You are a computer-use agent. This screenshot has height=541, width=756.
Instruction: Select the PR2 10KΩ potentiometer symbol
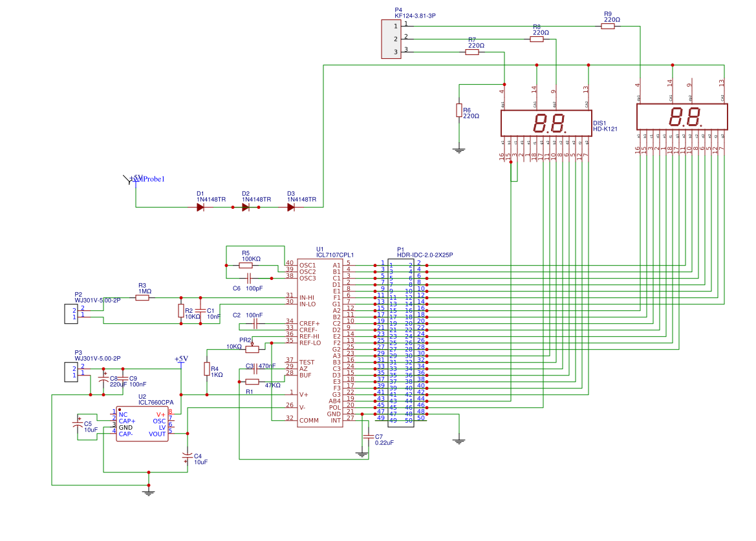(252, 348)
